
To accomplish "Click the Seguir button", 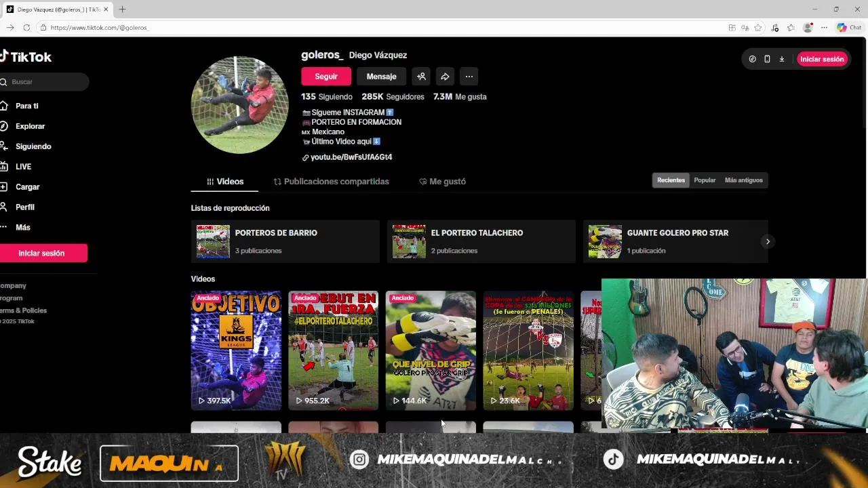I will click(x=326, y=77).
